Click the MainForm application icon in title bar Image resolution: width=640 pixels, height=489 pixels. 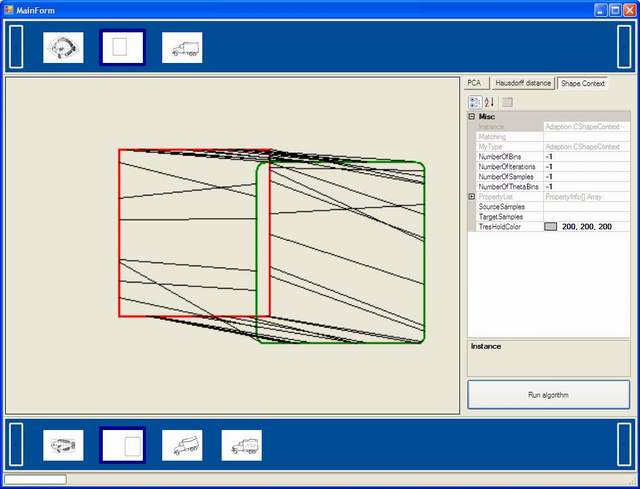[9, 9]
